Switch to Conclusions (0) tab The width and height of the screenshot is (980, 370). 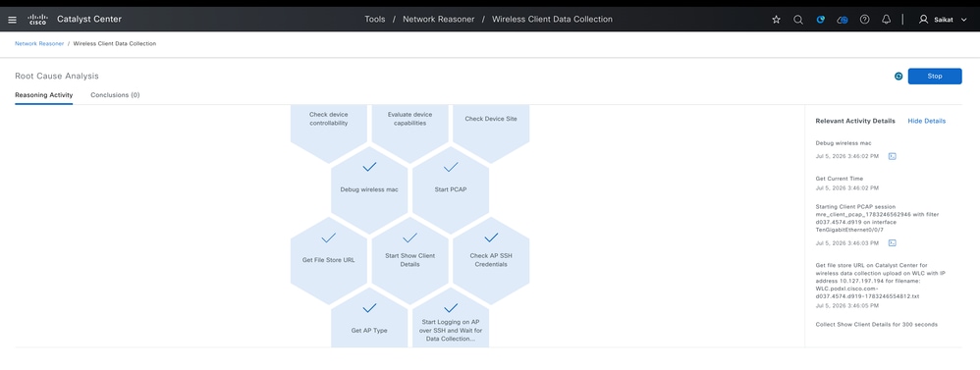[115, 95]
